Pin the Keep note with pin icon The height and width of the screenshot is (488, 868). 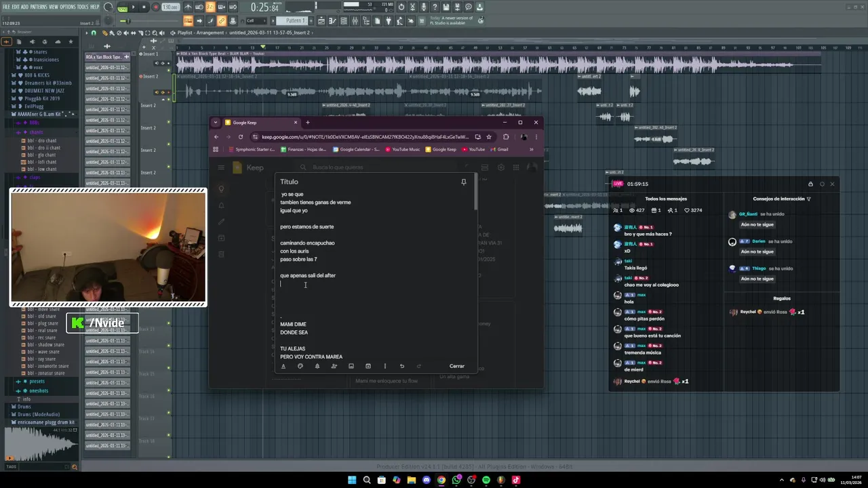[463, 182]
